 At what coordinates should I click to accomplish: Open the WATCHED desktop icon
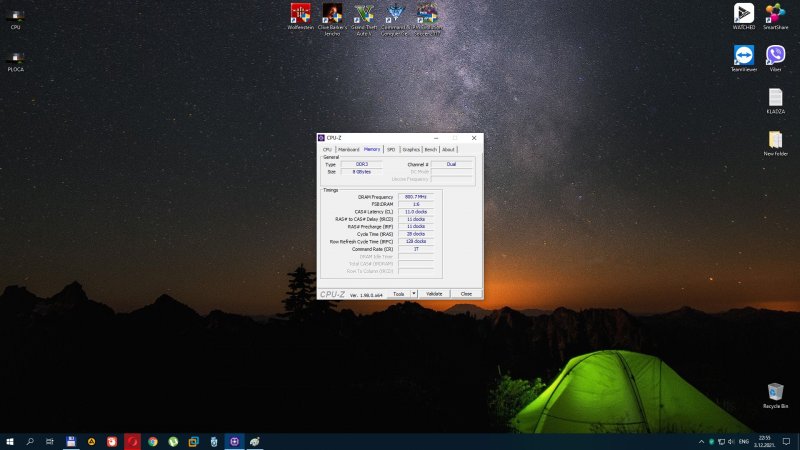[x=744, y=17]
